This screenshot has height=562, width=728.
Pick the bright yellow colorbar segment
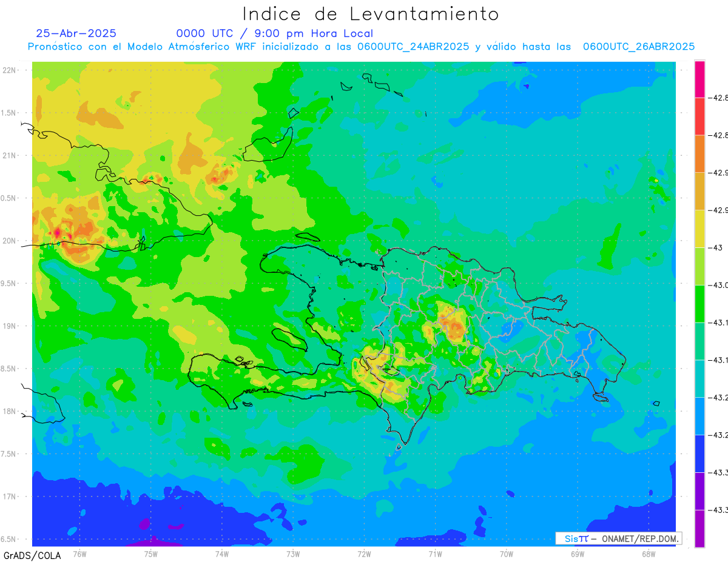pos(699,229)
